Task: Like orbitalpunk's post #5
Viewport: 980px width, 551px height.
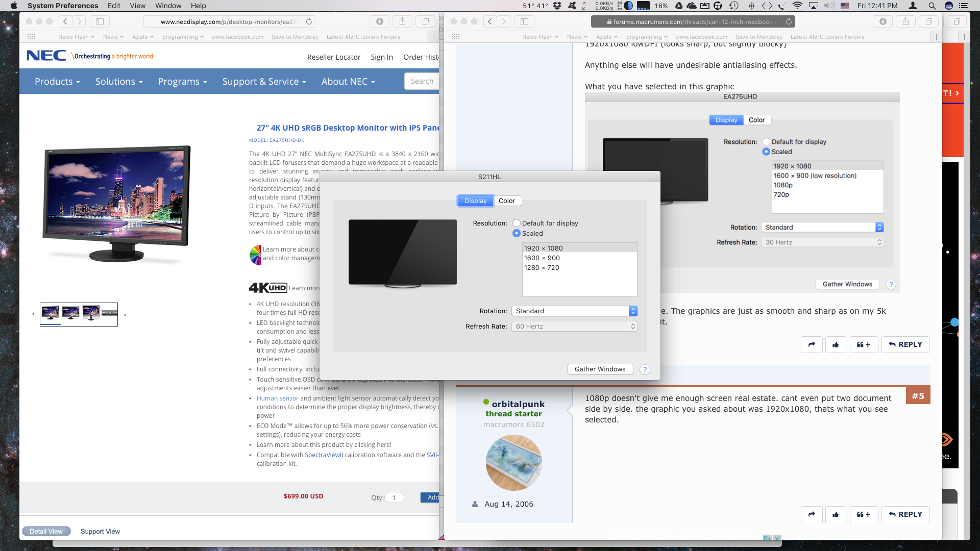Action: tap(836, 514)
